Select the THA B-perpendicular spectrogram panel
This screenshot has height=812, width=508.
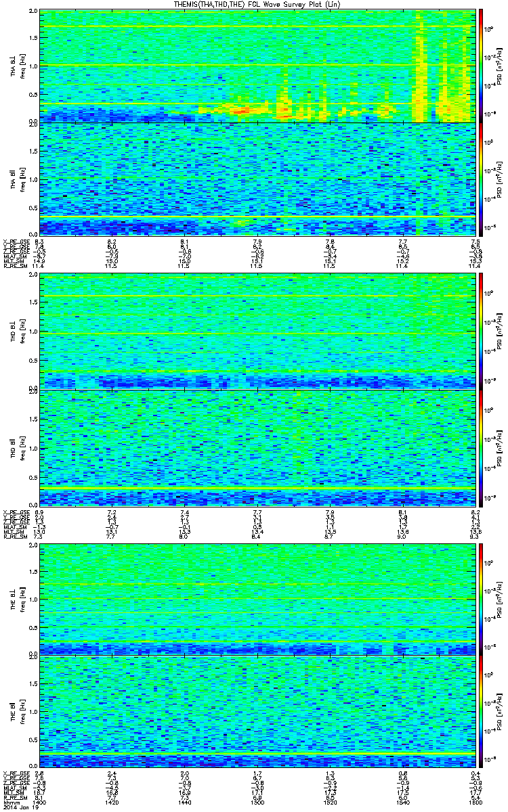click(x=257, y=66)
